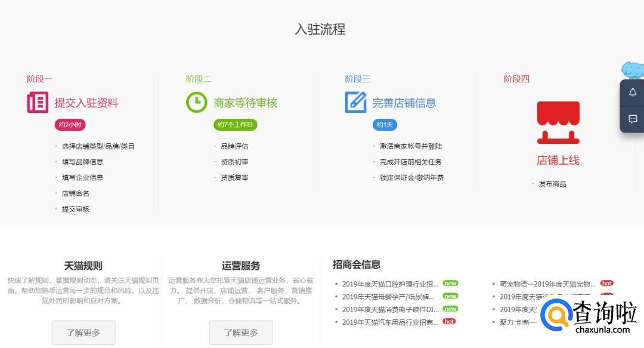Open the 2019年天猫汽车用品行业招商 link
Viewport: 644px width, 348px height.
[x=390, y=322]
